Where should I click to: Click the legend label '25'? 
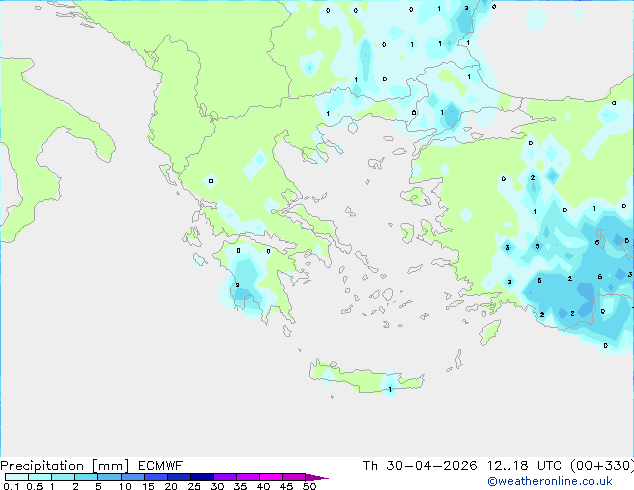pyautogui.click(x=194, y=486)
